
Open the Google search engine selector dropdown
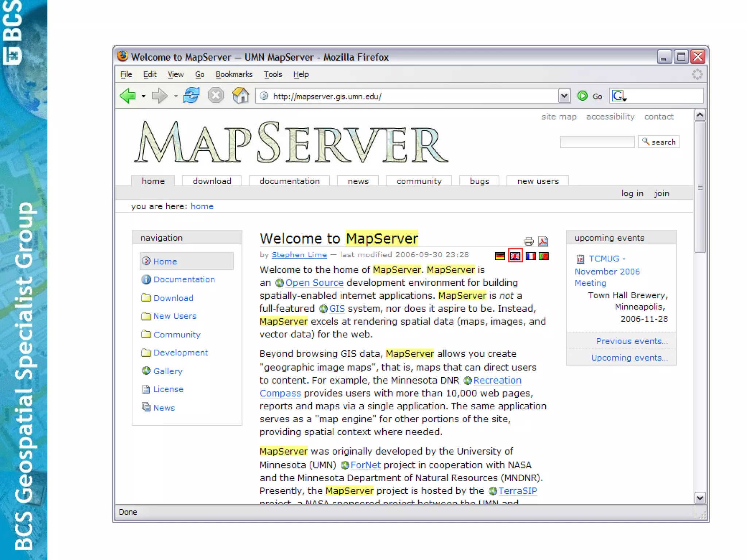coord(619,96)
